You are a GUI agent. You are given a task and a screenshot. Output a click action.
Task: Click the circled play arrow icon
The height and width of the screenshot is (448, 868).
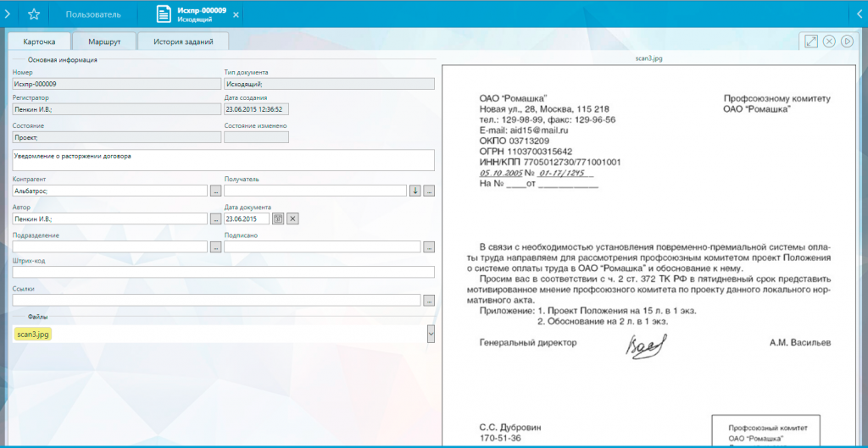tap(847, 41)
